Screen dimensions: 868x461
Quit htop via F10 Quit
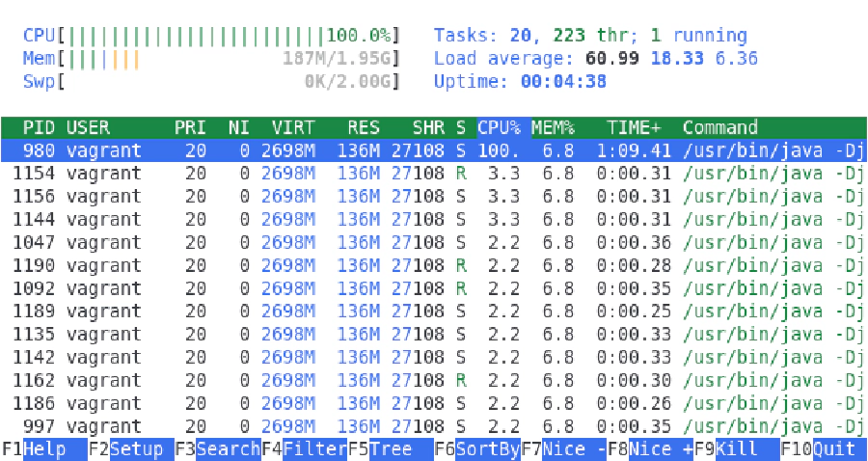[824, 448]
